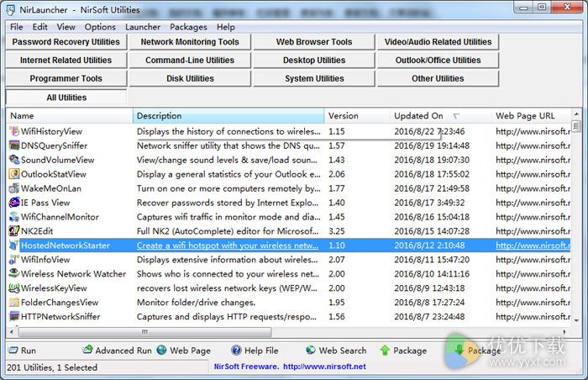Select the WirelessKeyView name text
The image size is (588, 380).
(54, 288)
